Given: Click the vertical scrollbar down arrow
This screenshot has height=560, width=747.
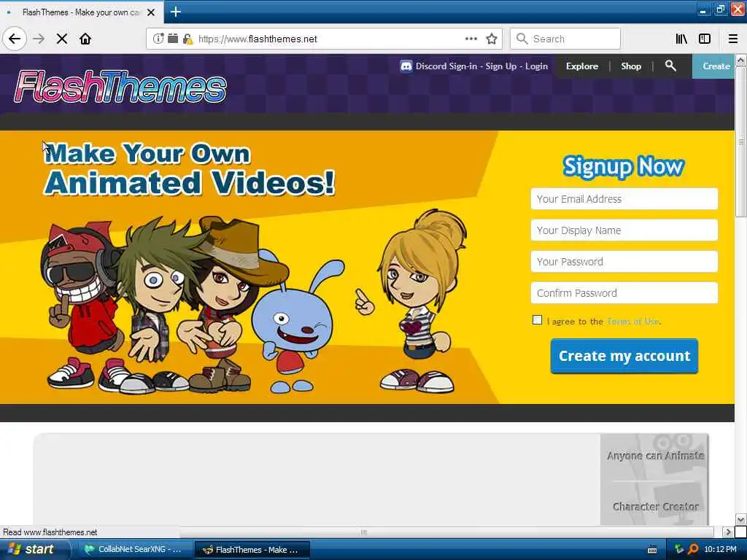Looking at the screenshot, I should coord(741,519).
